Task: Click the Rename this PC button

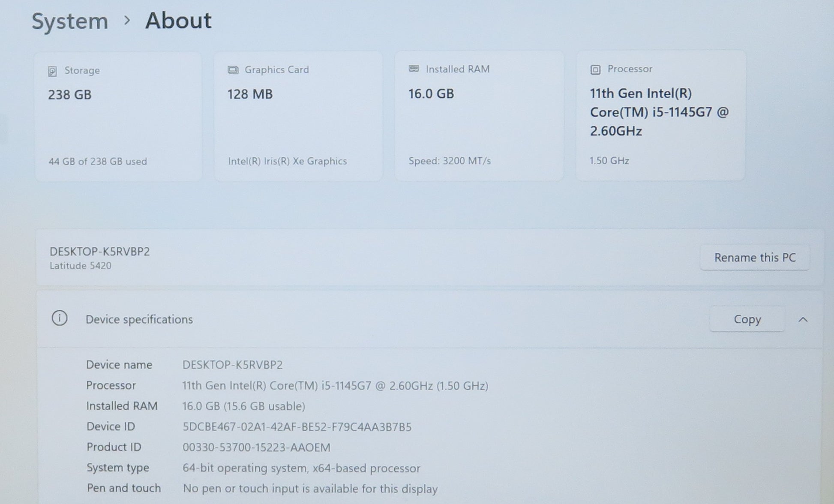Action: 754,258
